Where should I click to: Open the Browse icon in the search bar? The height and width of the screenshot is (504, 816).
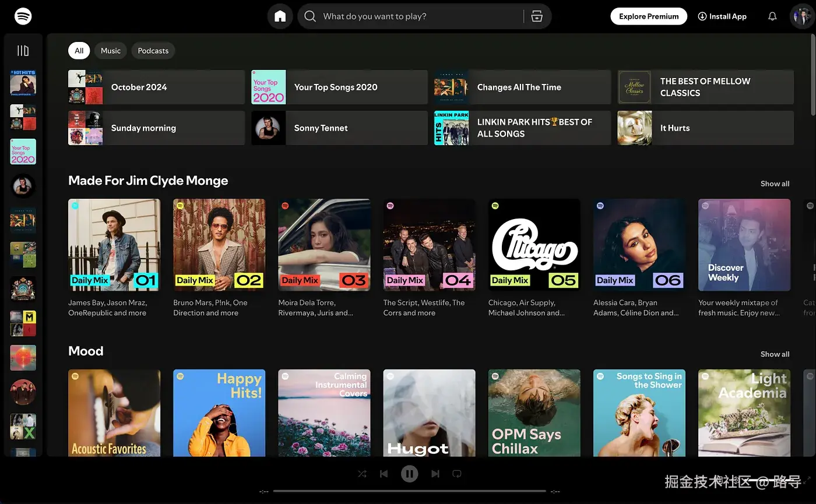pyautogui.click(x=537, y=16)
